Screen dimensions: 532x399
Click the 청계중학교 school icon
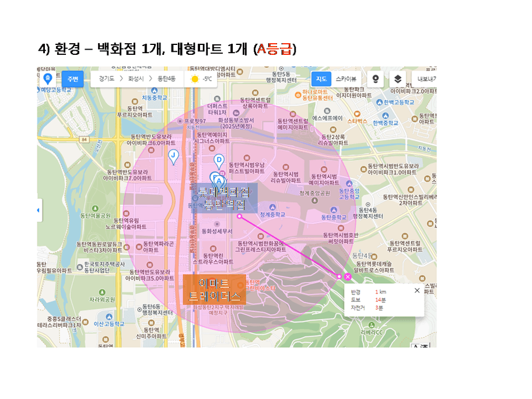(272, 207)
